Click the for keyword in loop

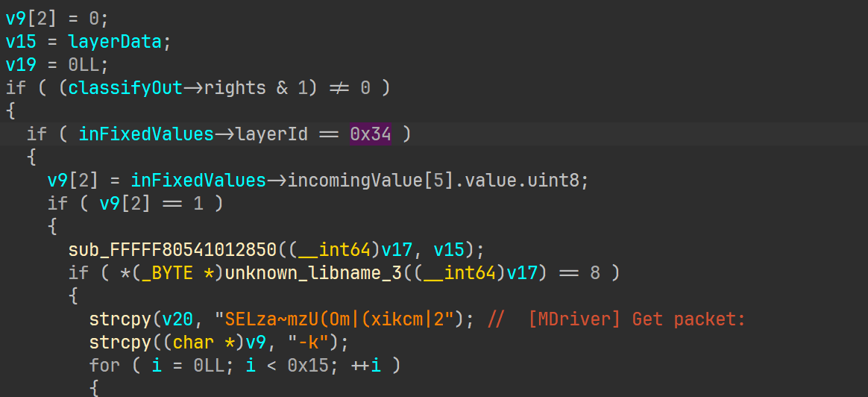tap(104, 366)
